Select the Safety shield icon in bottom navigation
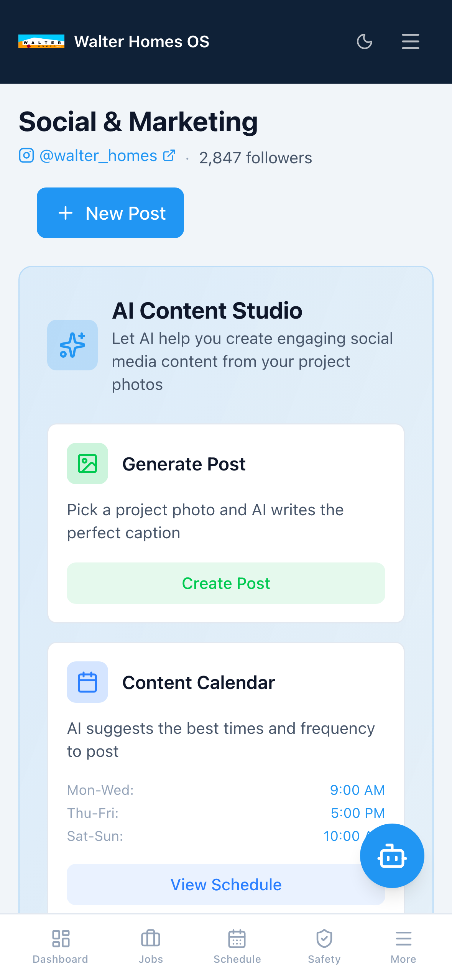This screenshot has width=452, height=980. pos(324,939)
